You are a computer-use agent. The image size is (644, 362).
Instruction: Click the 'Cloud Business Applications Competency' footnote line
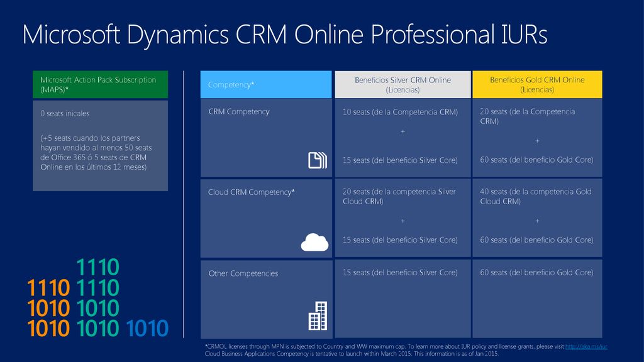(352, 354)
